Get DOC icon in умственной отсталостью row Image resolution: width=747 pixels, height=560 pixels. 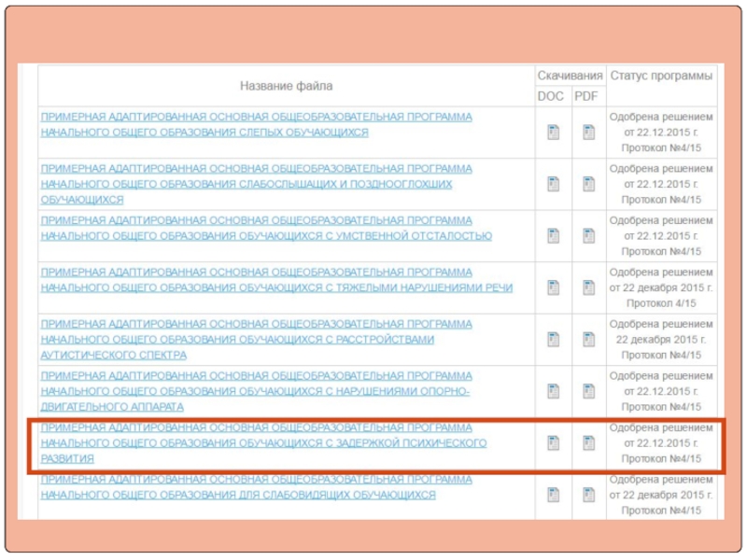(553, 236)
